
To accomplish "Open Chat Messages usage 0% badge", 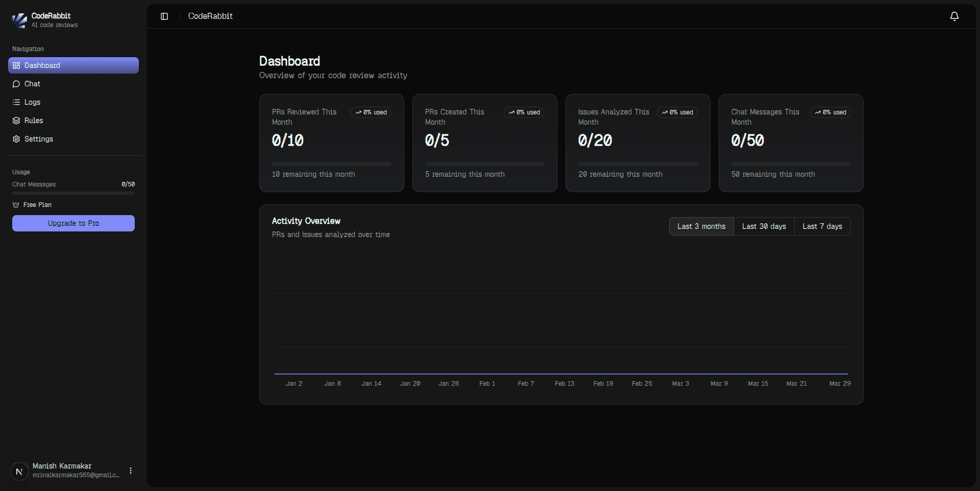I will [830, 112].
